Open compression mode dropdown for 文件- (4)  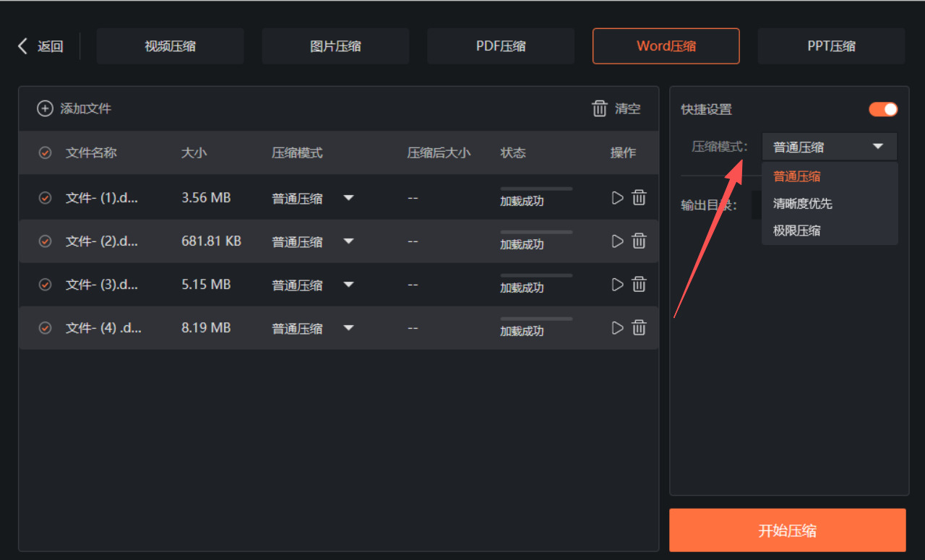tap(348, 328)
